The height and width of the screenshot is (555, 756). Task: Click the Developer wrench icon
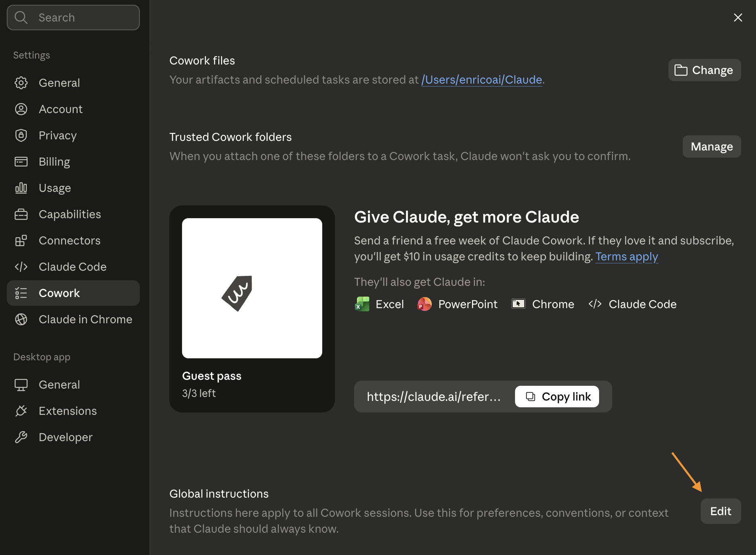pyautogui.click(x=21, y=437)
